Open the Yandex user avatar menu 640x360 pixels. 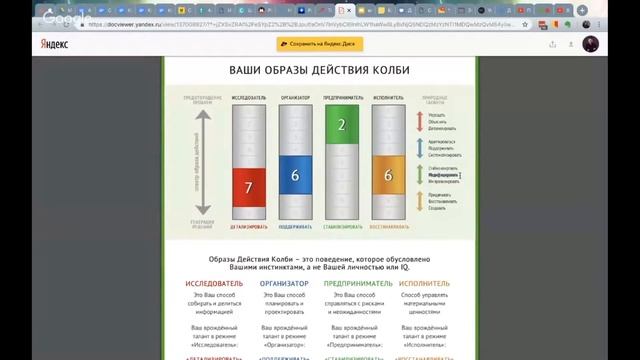tap(590, 44)
